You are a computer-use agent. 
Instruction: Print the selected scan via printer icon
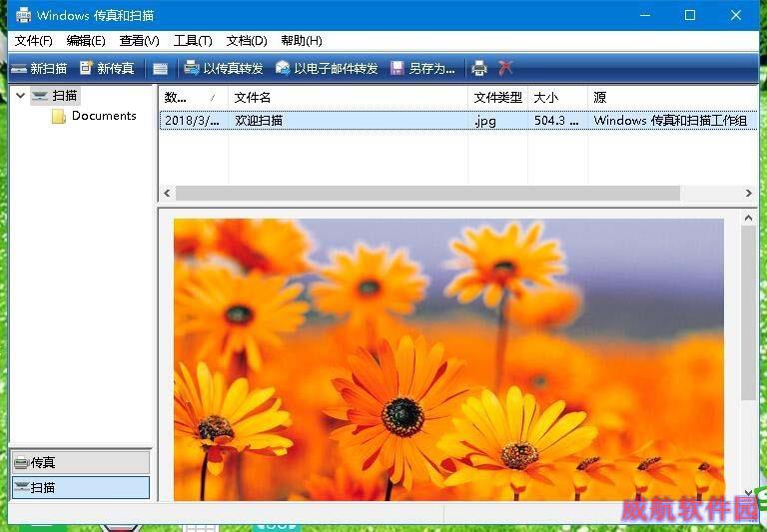(x=479, y=69)
